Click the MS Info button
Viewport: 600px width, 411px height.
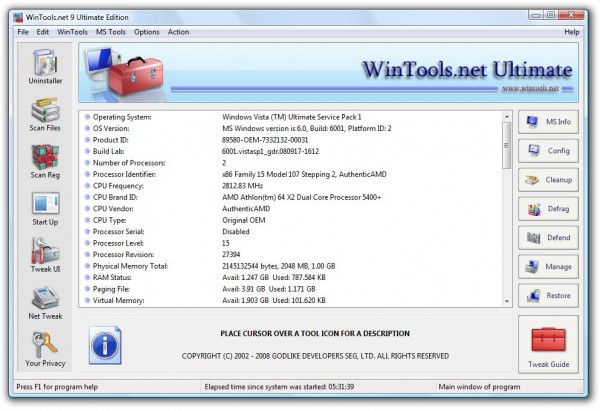548,122
